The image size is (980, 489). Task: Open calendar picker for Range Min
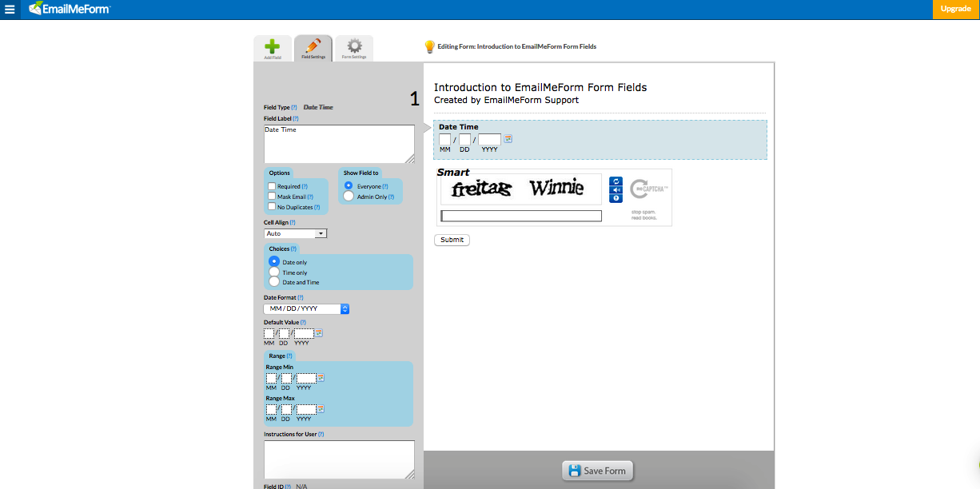pyautogui.click(x=321, y=378)
